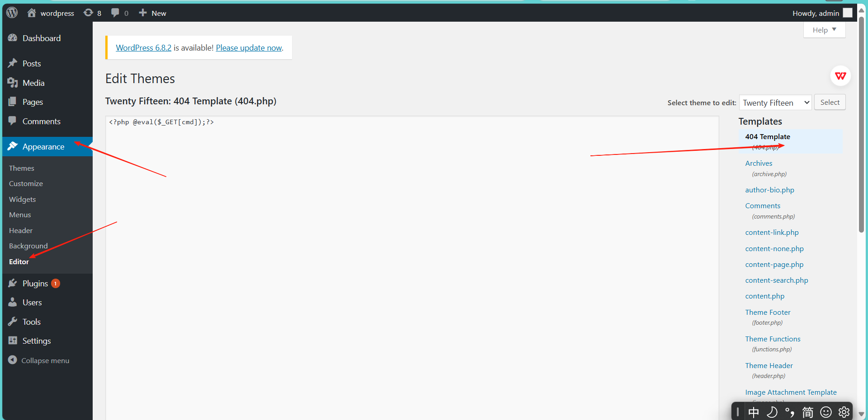Image resolution: width=868 pixels, height=420 pixels.
Task: Click the page vertical scrollbar
Action: tap(861, 124)
